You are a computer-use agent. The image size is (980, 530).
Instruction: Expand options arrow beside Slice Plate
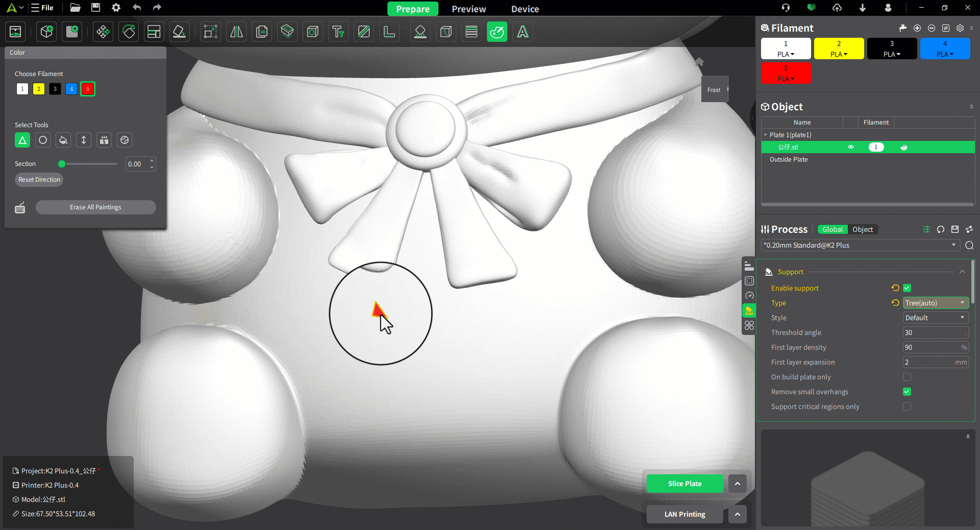[x=737, y=484]
